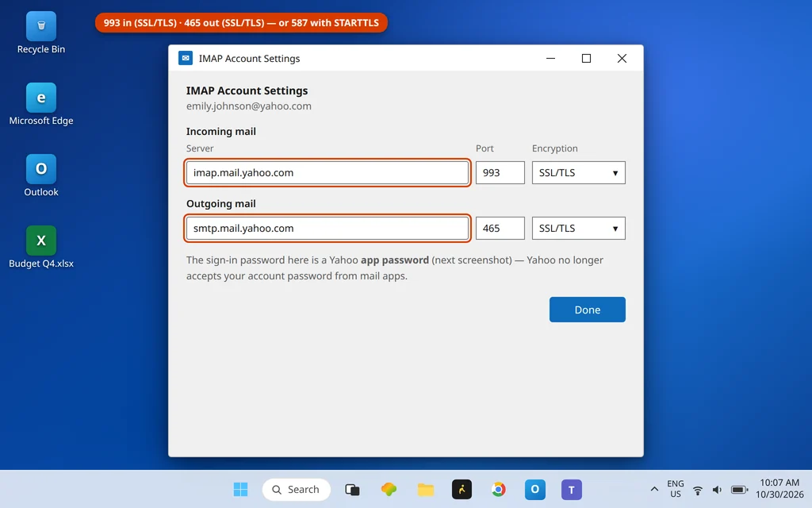The image size is (812, 508).
Task: Click the Encryption column label
Action: (554, 148)
